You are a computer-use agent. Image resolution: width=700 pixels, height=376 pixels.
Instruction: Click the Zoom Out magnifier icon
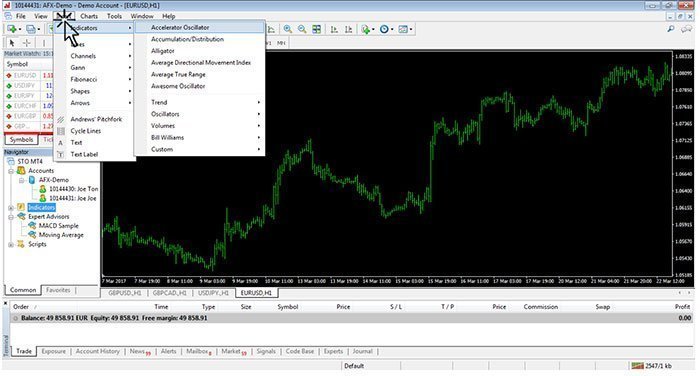coord(302,29)
